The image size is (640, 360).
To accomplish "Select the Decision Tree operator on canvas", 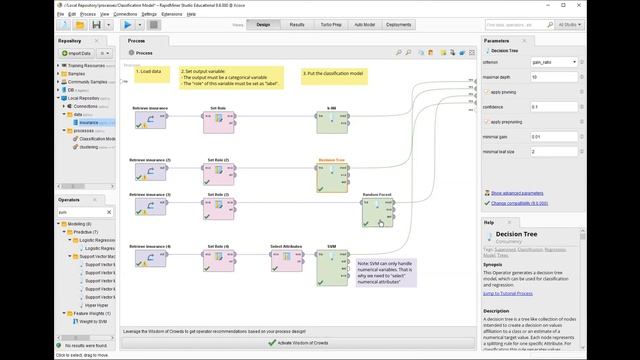I will 332,178.
